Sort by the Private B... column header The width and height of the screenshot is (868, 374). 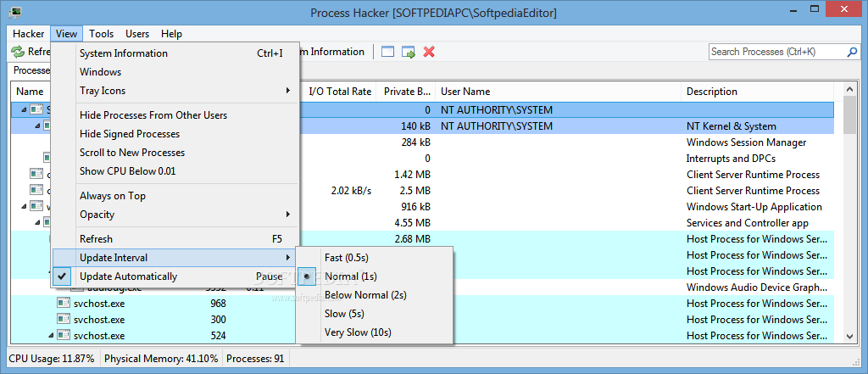(408, 92)
